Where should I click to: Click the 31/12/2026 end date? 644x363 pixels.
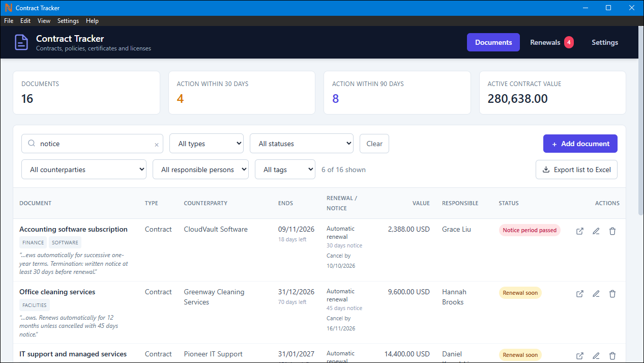[x=297, y=292]
